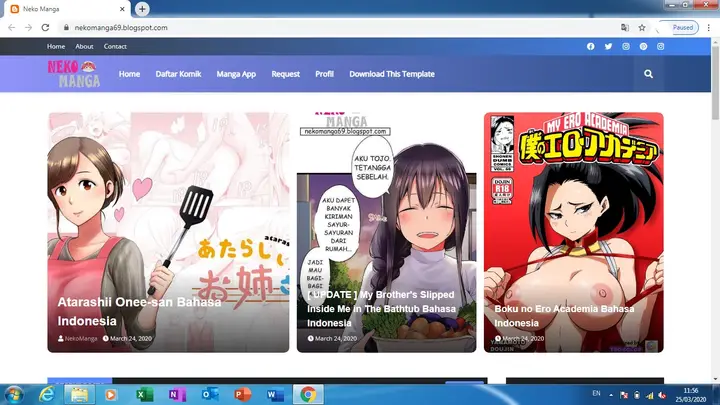Open the Request menu item

coord(285,74)
